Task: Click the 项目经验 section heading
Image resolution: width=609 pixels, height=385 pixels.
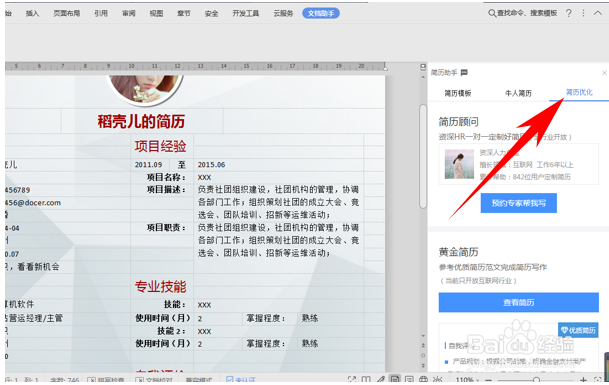Action: (160, 146)
